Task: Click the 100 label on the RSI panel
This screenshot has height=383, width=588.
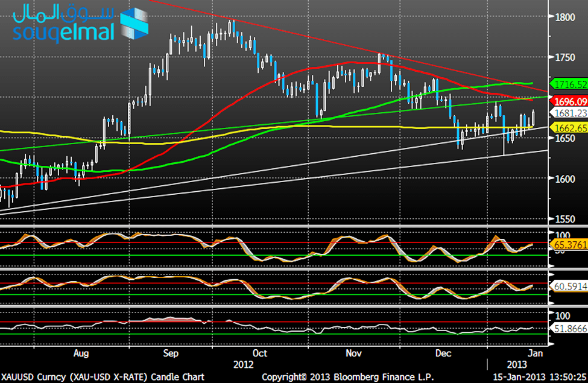Action: [562, 316]
